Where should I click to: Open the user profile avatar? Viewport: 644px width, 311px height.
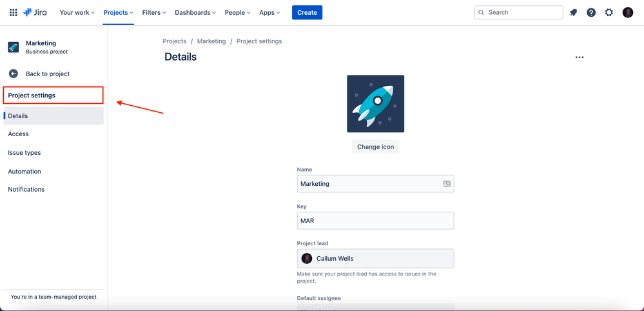coord(628,12)
